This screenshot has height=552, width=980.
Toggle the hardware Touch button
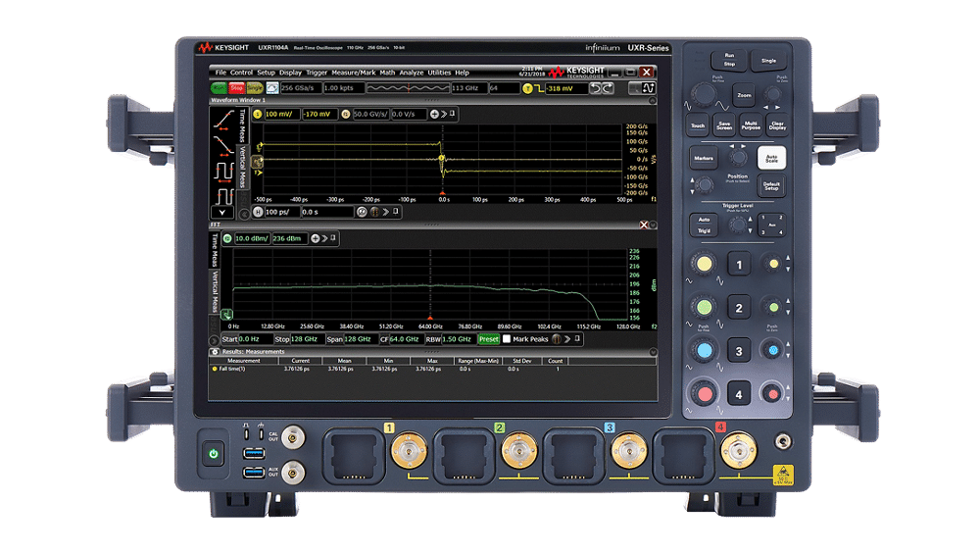coord(698,125)
